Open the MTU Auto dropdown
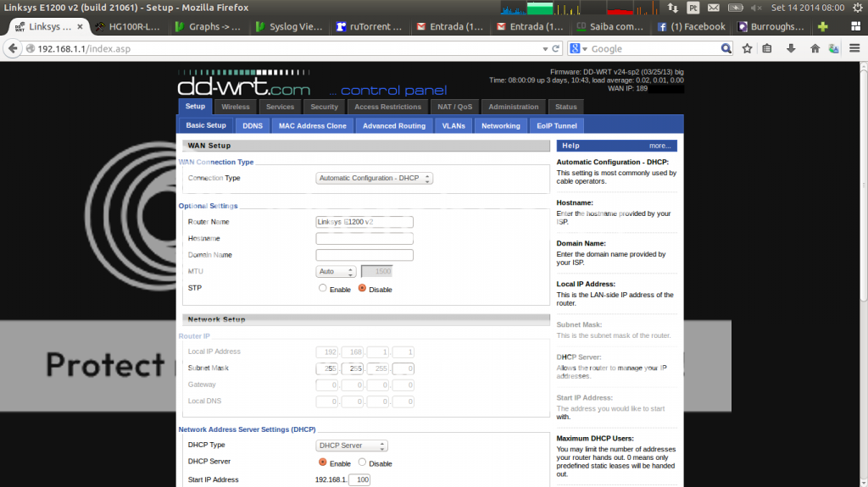Image resolution: width=868 pixels, height=487 pixels. pos(336,272)
